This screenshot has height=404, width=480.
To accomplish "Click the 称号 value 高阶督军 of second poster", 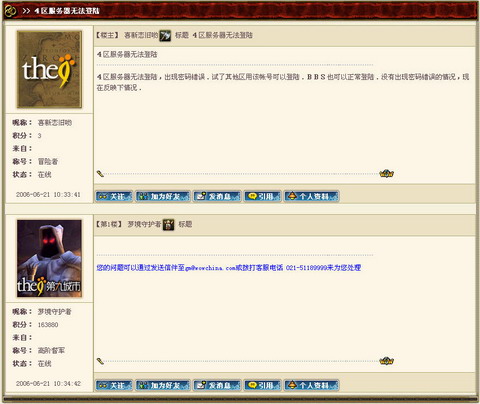I will pyautogui.click(x=51, y=351).
